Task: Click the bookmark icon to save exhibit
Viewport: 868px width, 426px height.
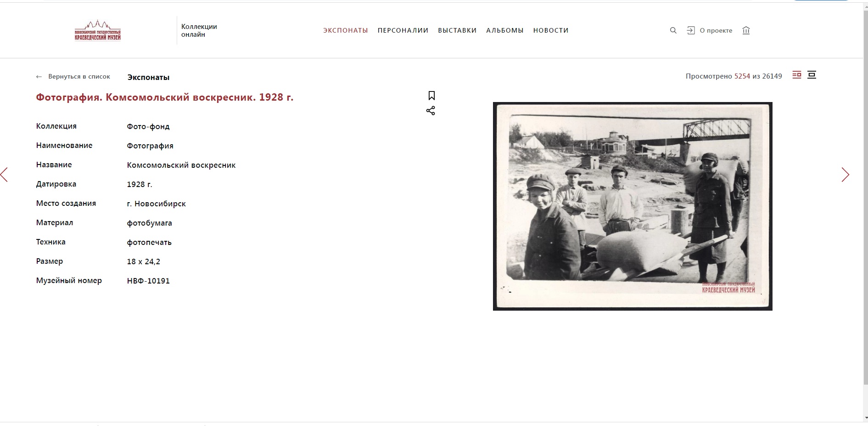Action: (x=431, y=96)
